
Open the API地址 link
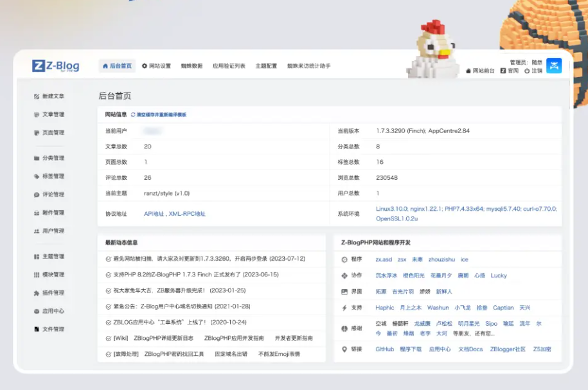154,214
